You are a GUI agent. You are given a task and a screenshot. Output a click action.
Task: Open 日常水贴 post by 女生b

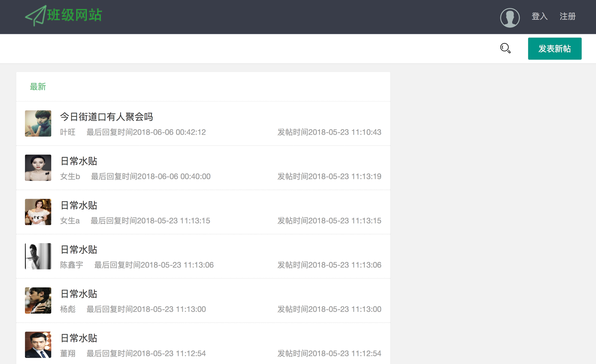(x=78, y=161)
